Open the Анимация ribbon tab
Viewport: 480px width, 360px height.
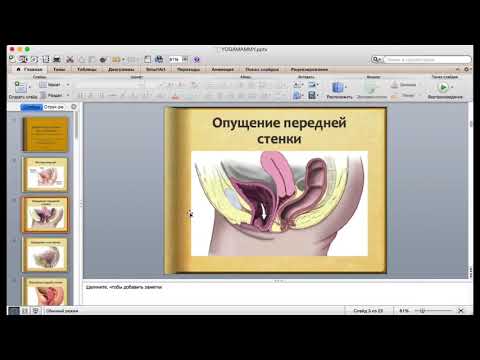click(223, 69)
